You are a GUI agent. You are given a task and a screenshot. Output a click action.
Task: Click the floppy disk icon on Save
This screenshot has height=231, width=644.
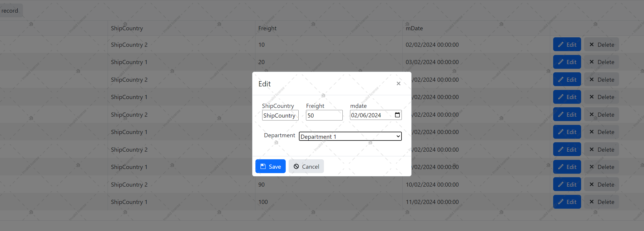[263, 167]
